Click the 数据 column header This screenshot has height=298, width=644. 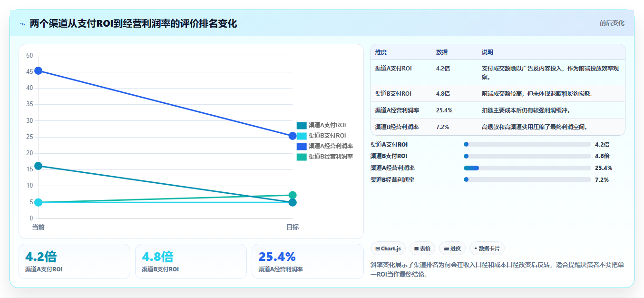442,52
